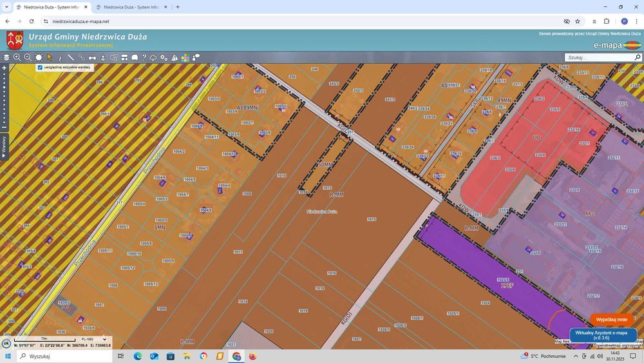Select the object info (i) tool
Image resolution: width=644 pixels, height=363 pixels.
tap(60, 57)
